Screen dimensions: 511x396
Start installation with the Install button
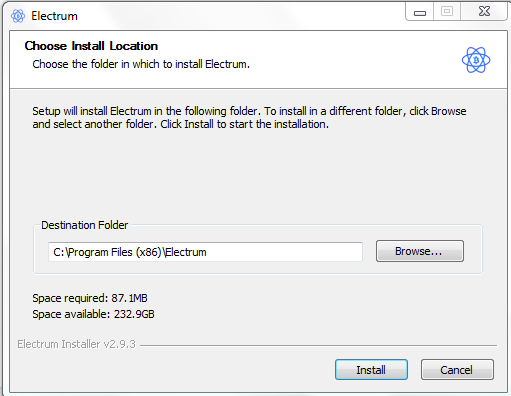coord(371,370)
